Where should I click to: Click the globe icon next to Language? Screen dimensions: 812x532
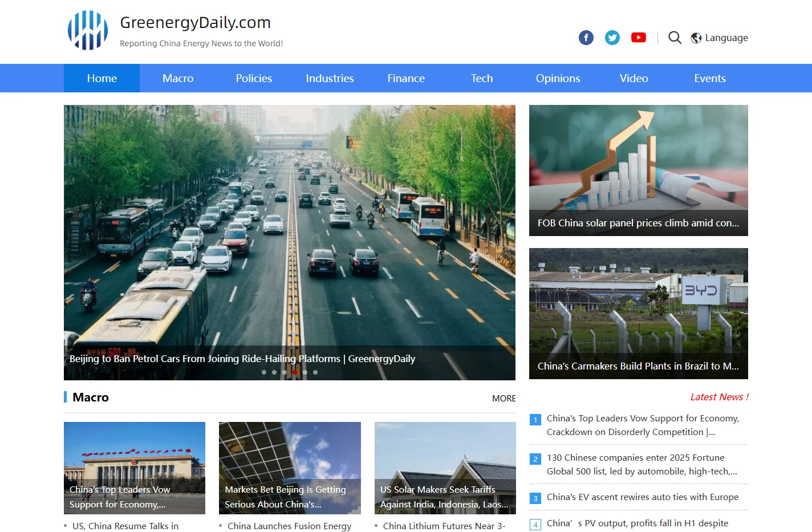click(x=696, y=38)
